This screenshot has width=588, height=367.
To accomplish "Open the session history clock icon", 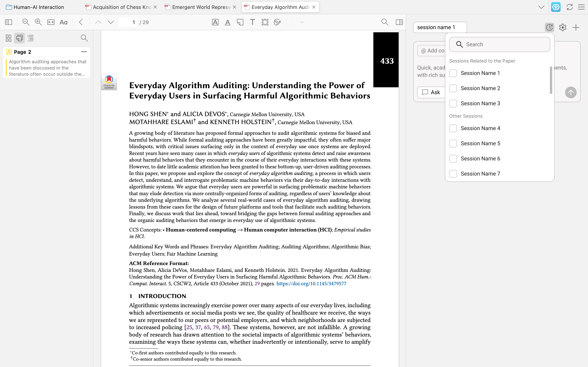I will click(549, 27).
